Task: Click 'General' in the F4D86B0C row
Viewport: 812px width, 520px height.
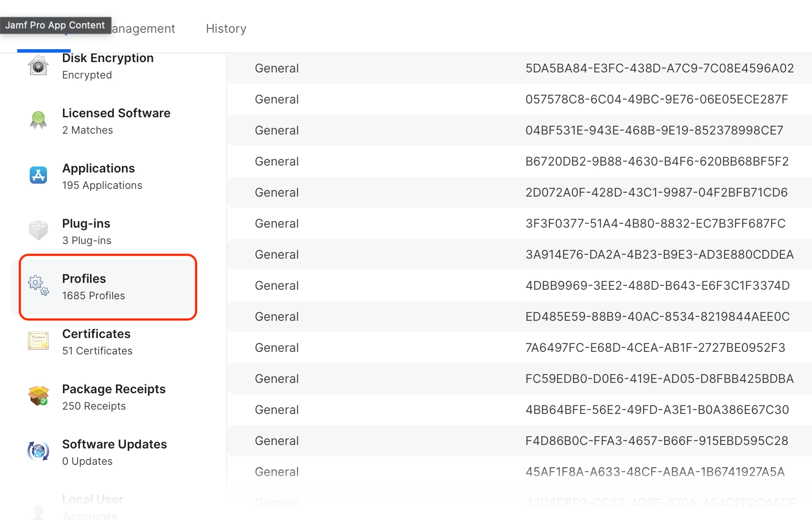Action: pyautogui.click(x=277, y=441)
